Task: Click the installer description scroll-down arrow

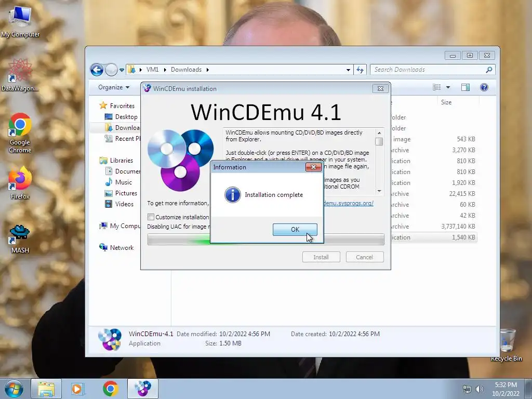Action: point(379,191)
